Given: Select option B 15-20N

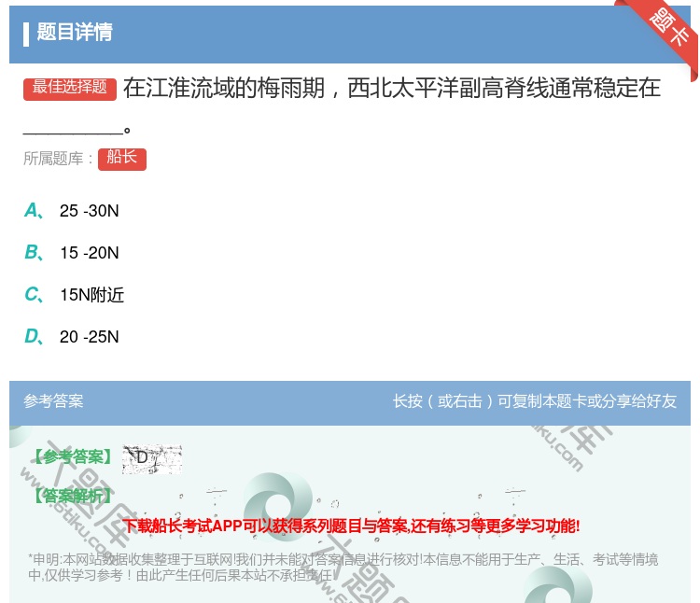Looking at the screenshot, I should [72, 253].
